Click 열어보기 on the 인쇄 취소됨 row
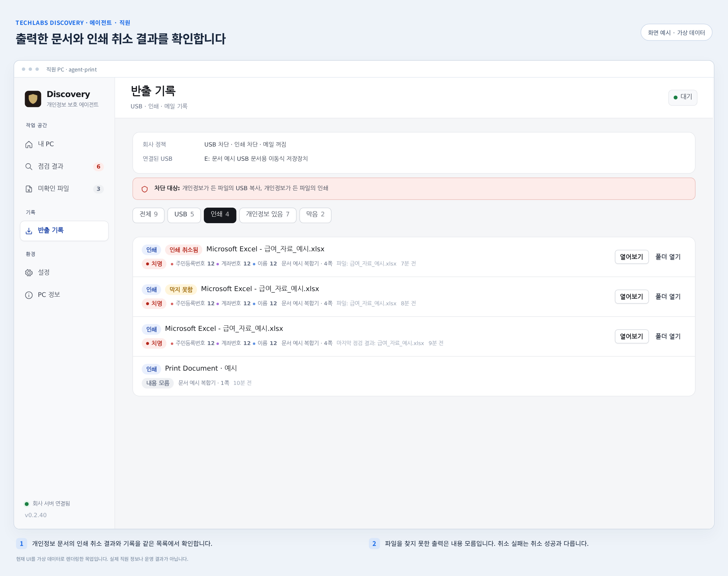Screen dimensions: 728x576 (x=632, y=257)
